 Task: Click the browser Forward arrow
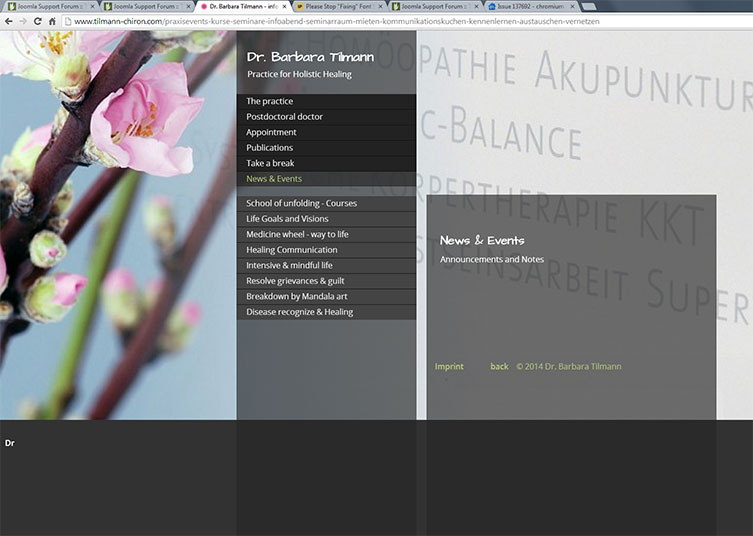pos(23,21)
